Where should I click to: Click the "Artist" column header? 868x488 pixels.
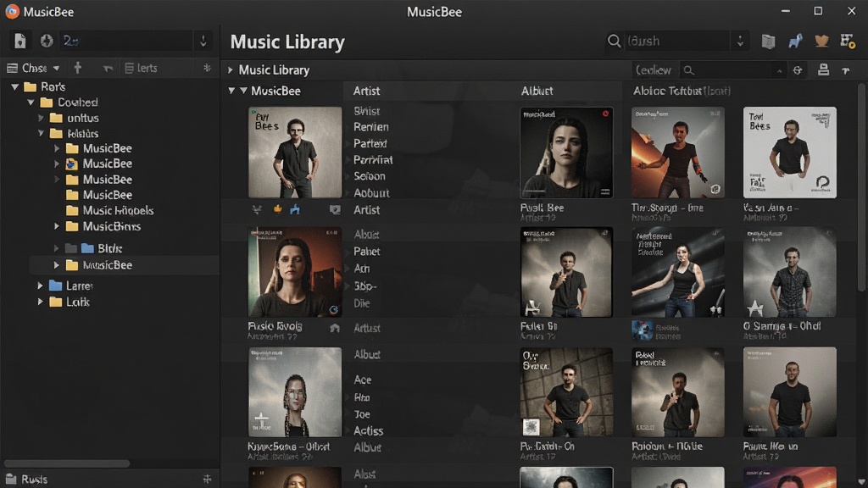click(x=366, y=91)
